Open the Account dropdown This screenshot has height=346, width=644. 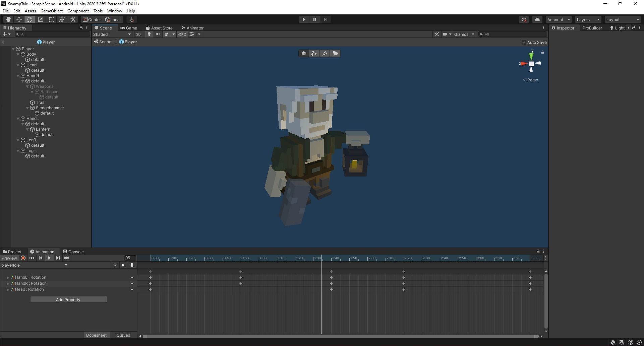[x=559, y=19]
